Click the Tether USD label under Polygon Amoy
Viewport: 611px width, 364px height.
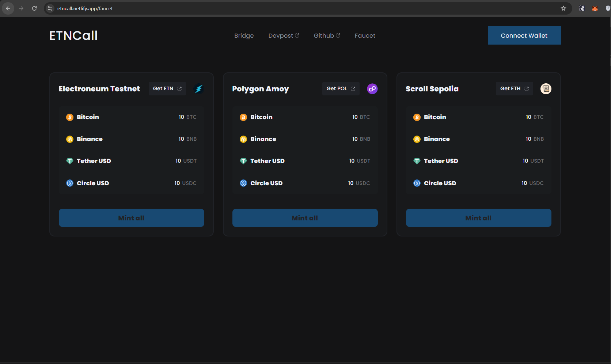click(x=267, y=161)
